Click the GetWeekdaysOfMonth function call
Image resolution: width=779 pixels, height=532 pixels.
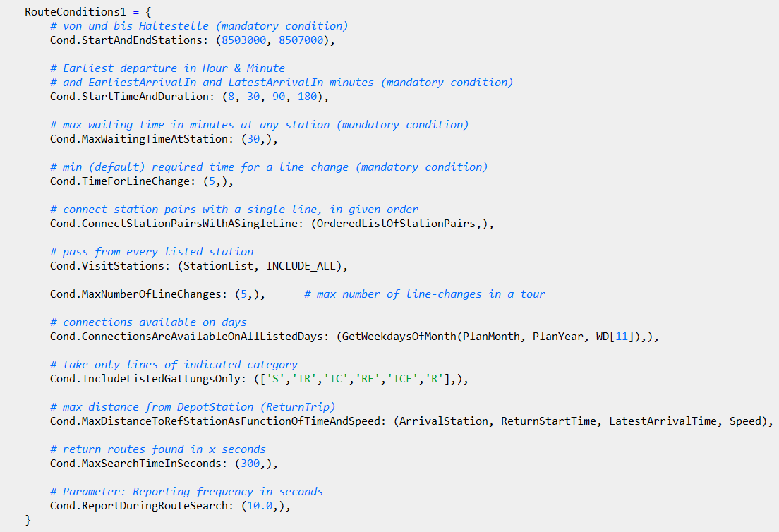399,337
